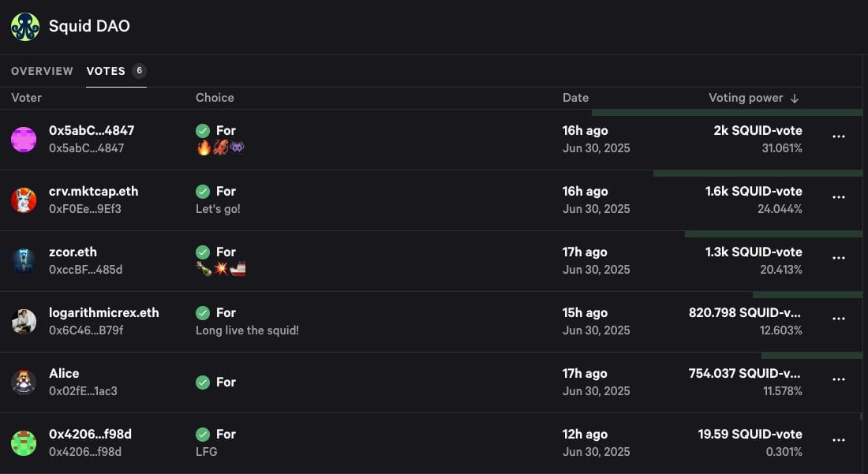Open crv.mktcap.eth's llama avatar
The height and width of the screenshot is (474, 868).
click(24, 200)
